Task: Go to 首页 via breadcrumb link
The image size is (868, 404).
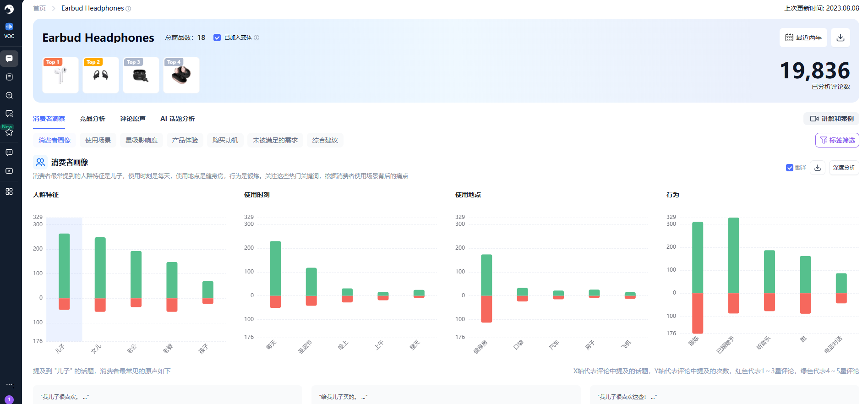Action: 39,8
